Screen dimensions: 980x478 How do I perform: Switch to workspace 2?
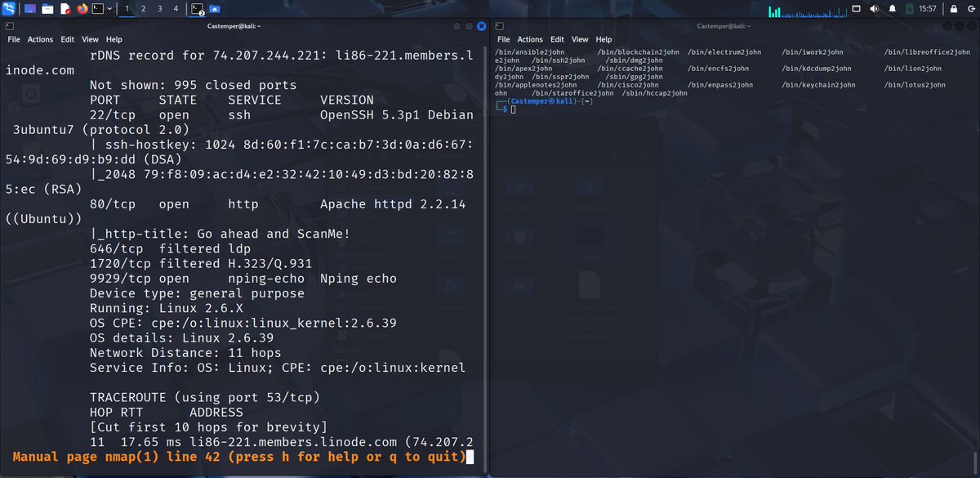(x=144, y=9)
